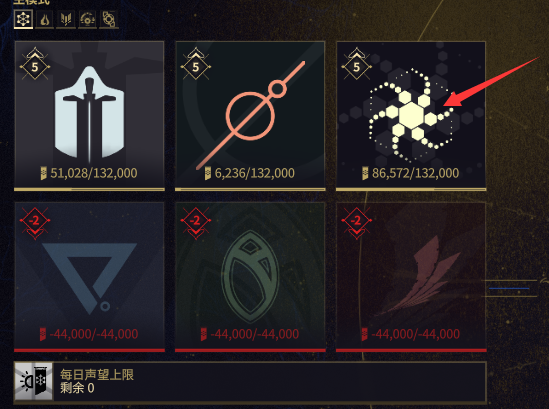Select the green seed syndicate emblem

click(x=250, y=277)
